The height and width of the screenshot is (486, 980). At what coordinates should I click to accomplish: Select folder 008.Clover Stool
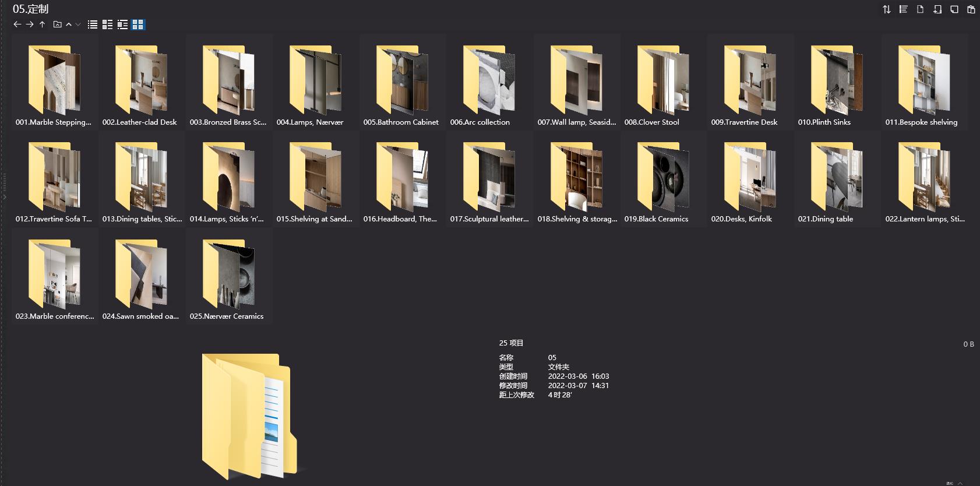664,82
